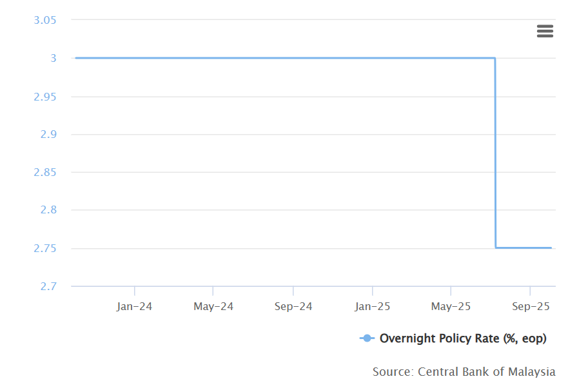Click the Sep-24 x-axis label
The height and width of the screenshot is (390, 588).
click(293, 307)
